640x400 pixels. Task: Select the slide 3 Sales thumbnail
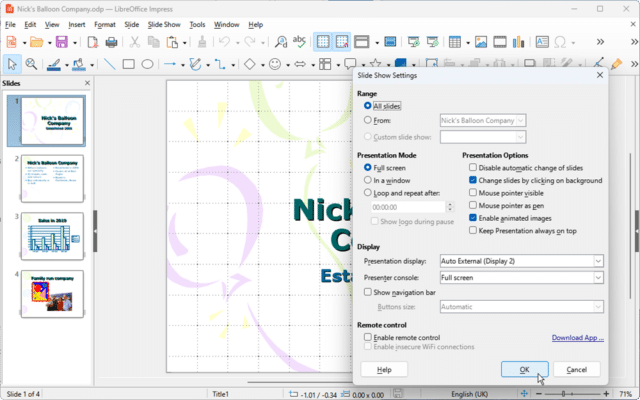pos(52,236)
